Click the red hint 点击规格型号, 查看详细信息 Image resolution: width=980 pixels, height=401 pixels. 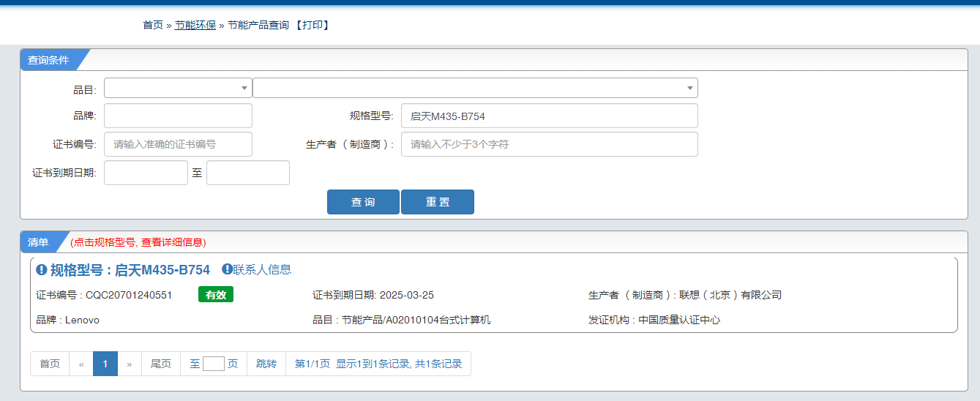[x=138, y=242]
